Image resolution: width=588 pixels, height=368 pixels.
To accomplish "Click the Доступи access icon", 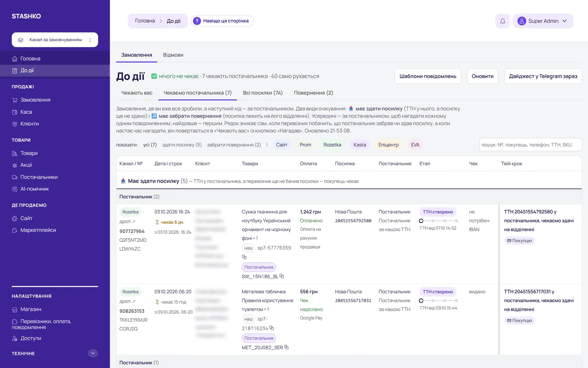I will point(15,339).
